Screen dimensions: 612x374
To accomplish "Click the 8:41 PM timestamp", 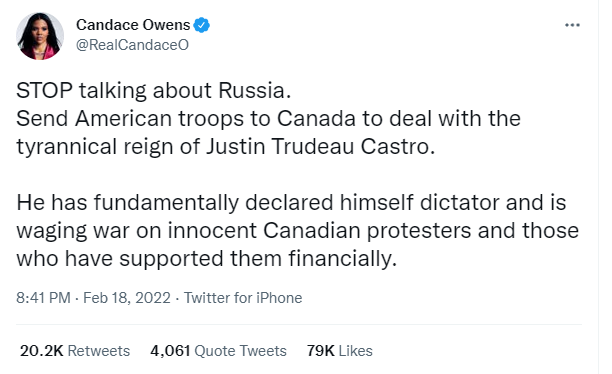I will coord(43,298).
